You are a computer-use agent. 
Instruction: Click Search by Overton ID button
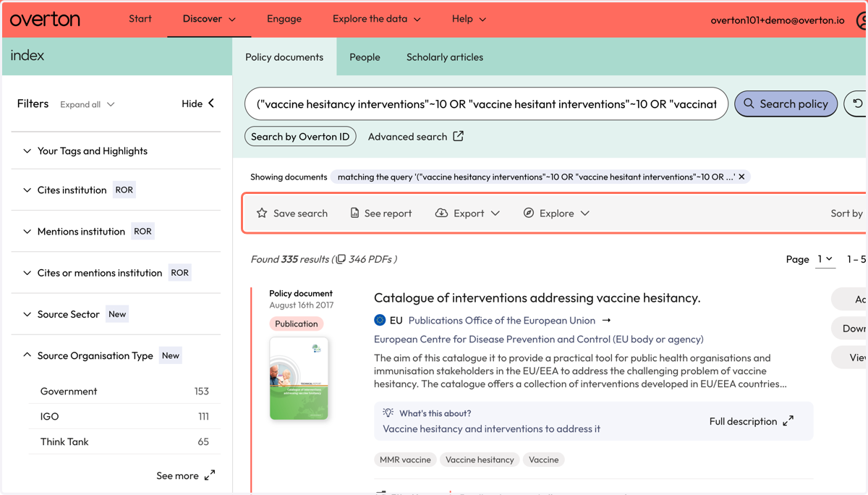(300, 136)
